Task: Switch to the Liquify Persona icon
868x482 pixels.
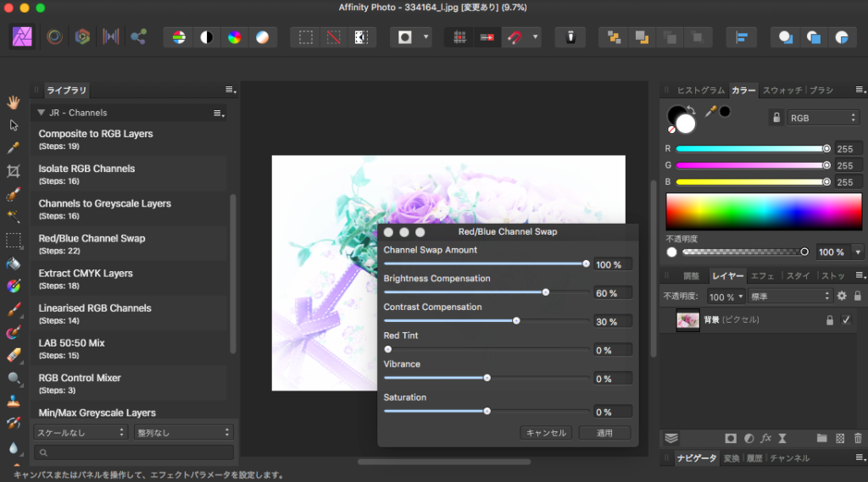Action: pos(54,37)
